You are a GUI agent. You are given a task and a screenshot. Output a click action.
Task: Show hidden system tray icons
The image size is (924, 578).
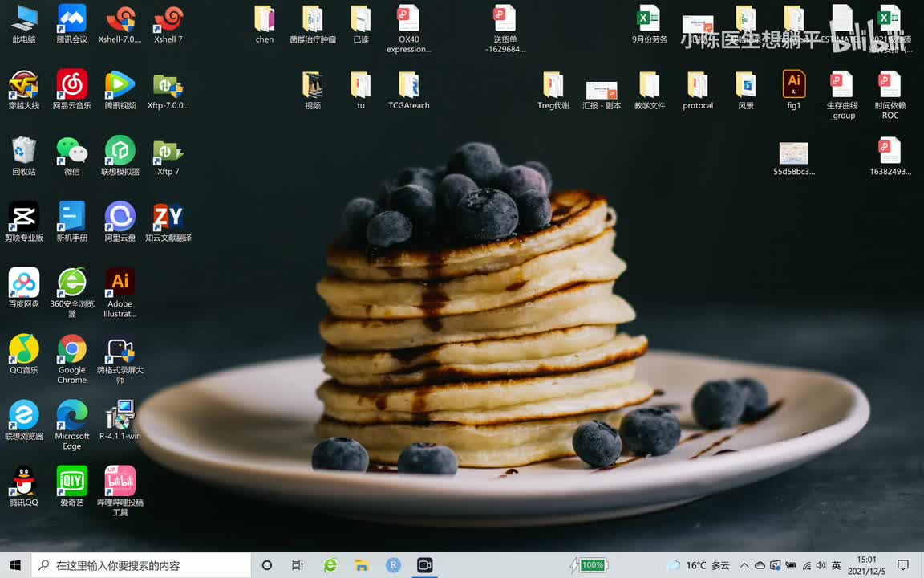click(x=744, y=565)
